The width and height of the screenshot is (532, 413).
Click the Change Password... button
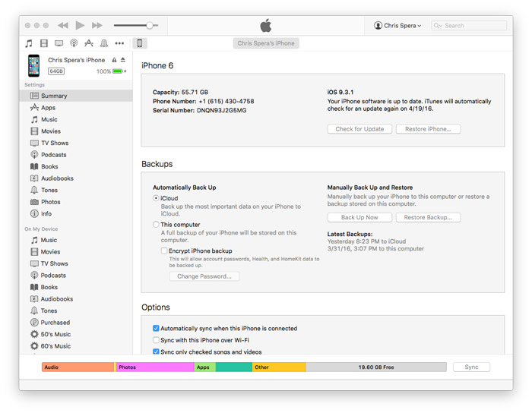(204, 276)
